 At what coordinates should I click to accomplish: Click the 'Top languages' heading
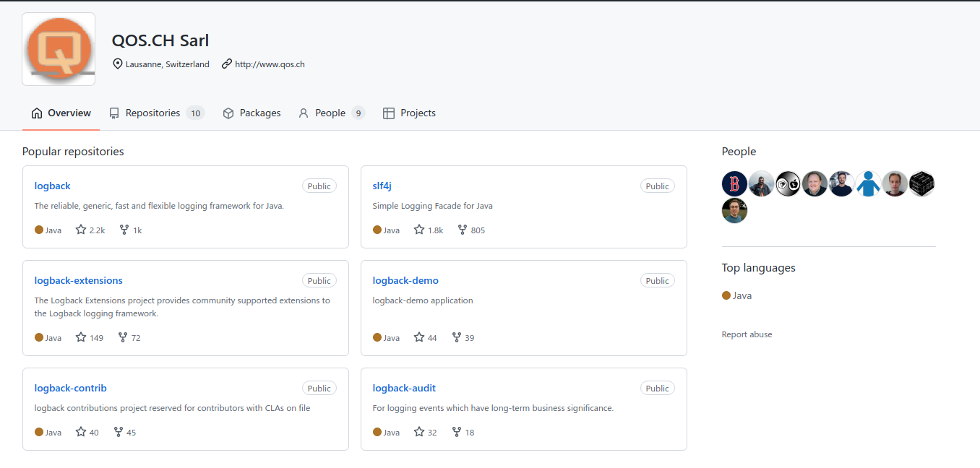758,268
